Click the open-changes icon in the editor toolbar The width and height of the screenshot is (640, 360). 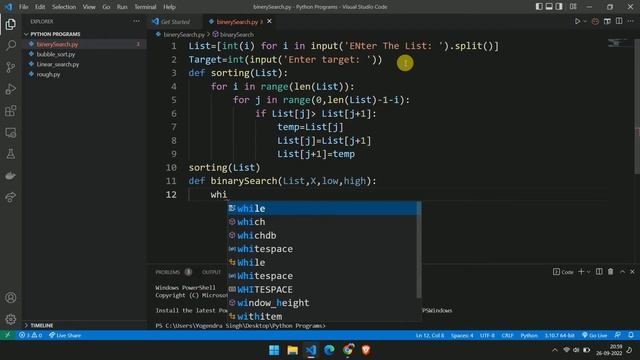(607, 21)
